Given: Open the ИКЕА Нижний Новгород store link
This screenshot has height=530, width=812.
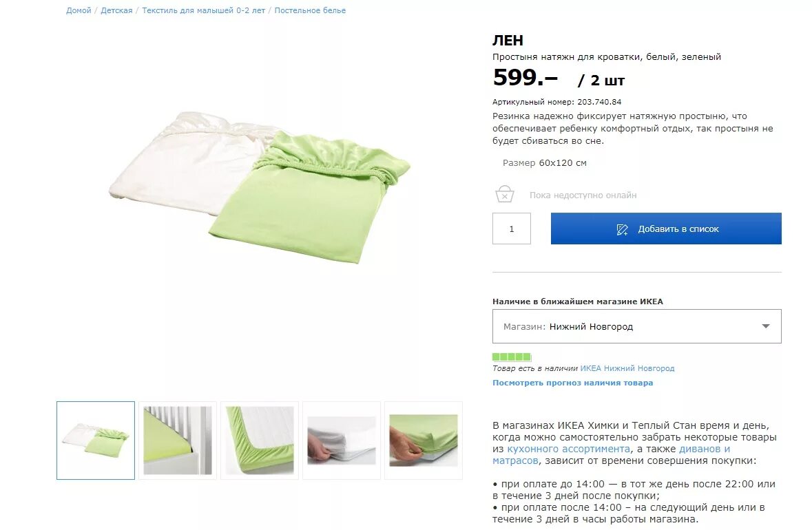Looking at the screenshot, I should (x=627, y=368).
